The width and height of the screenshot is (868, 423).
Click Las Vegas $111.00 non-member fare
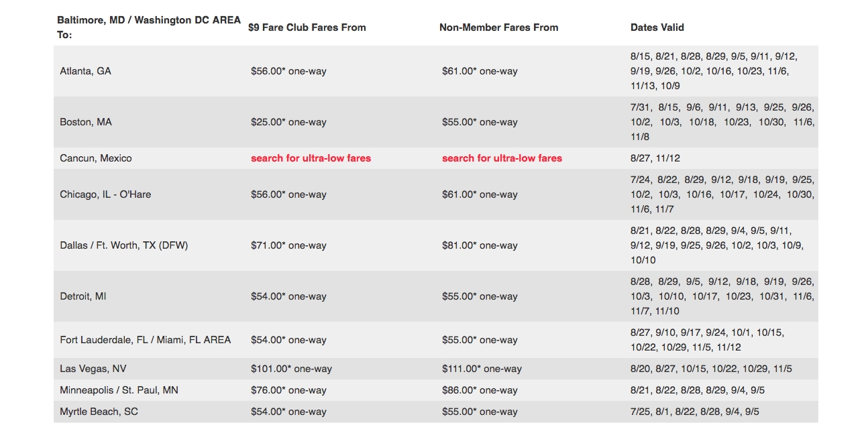482,369
